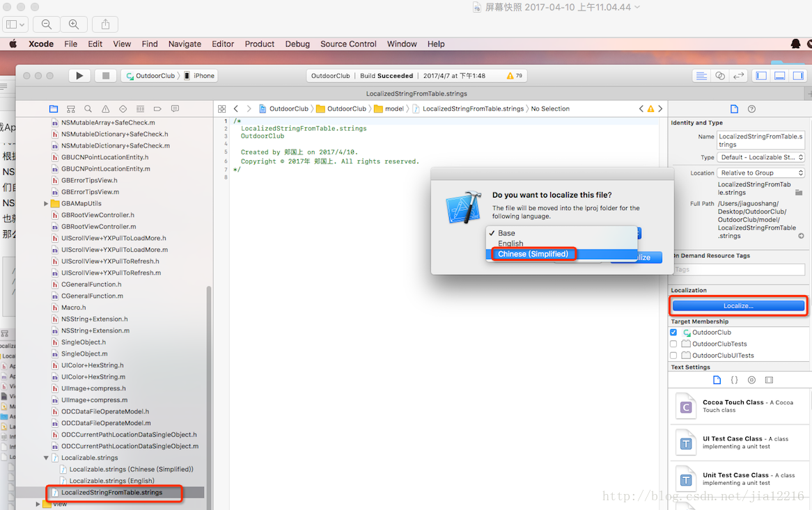Image resolution: width=812 pixels, height=510 pixels.
Task: Click LocalizedStringFromTable.strings in jump bar
Action: (x=468, y=109)
